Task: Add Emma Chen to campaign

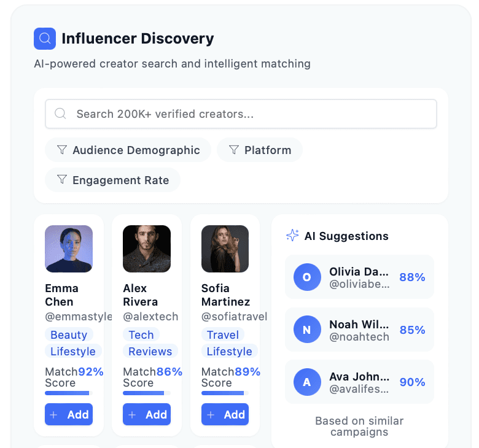Action: coord(69,414)
